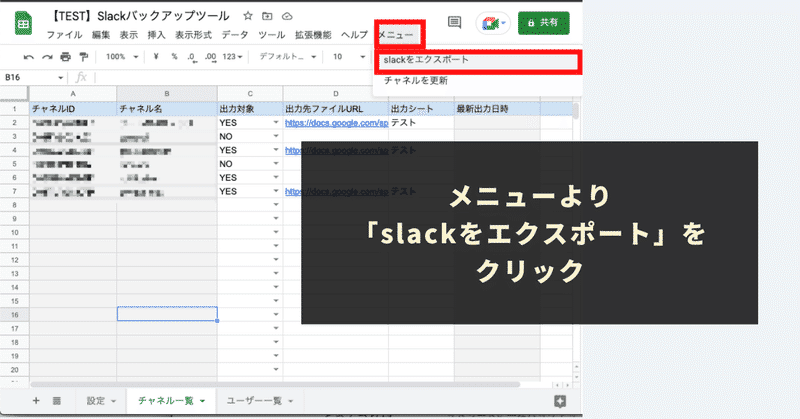Click the Explore icon at bottom right
The image size is (800, 419).
[x=560, y=401]
